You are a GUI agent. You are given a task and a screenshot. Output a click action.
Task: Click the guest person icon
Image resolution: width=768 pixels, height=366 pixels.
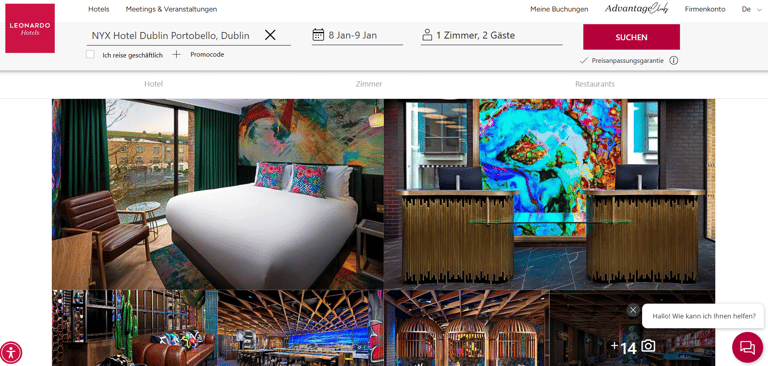(427, 35)
